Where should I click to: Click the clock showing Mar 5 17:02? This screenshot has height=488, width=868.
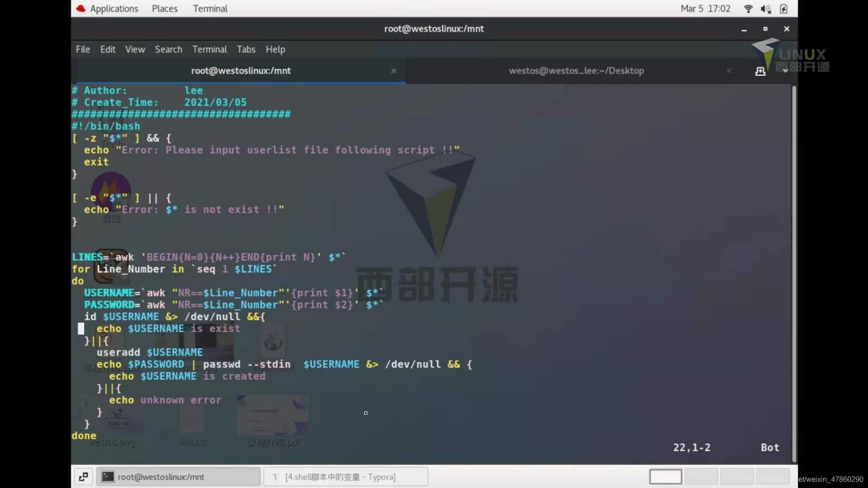coord(705,9)
